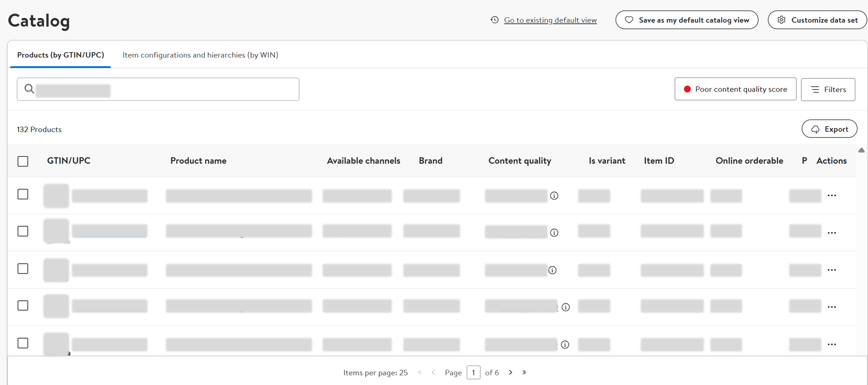
Task: Select the Products (by GTIN/UPC) tab
Action: pos(60,55)
